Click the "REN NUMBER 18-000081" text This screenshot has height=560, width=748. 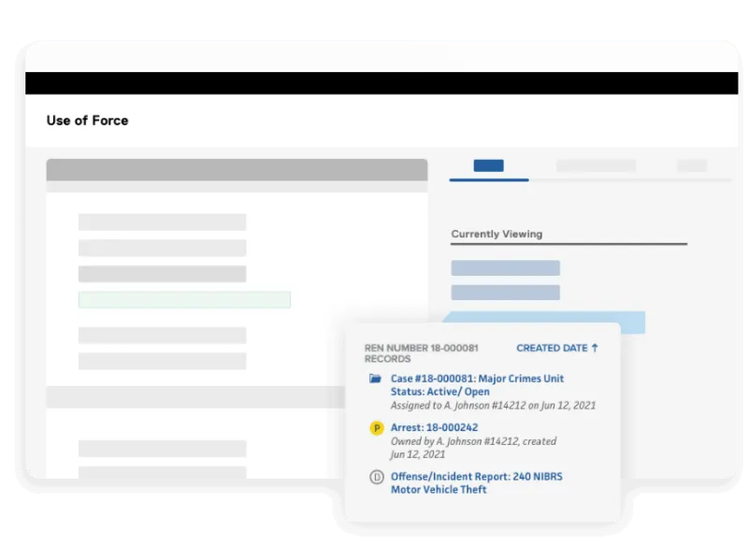tap(422, 348)
